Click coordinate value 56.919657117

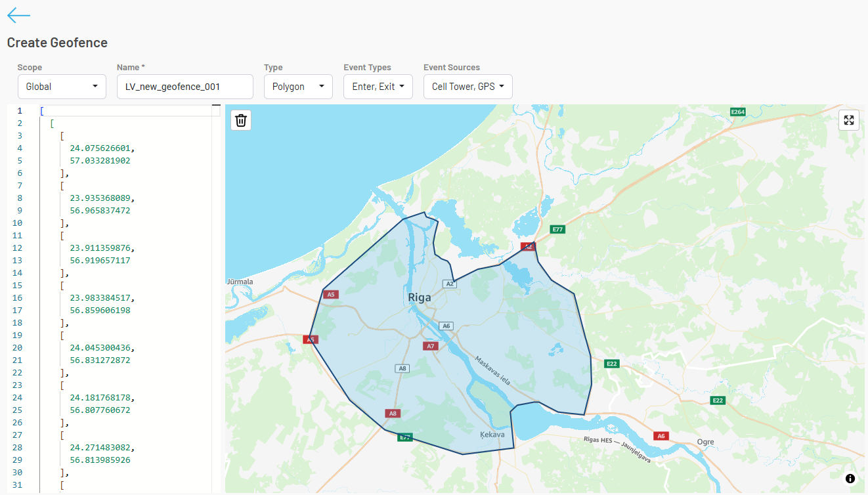tap(100, 261)
